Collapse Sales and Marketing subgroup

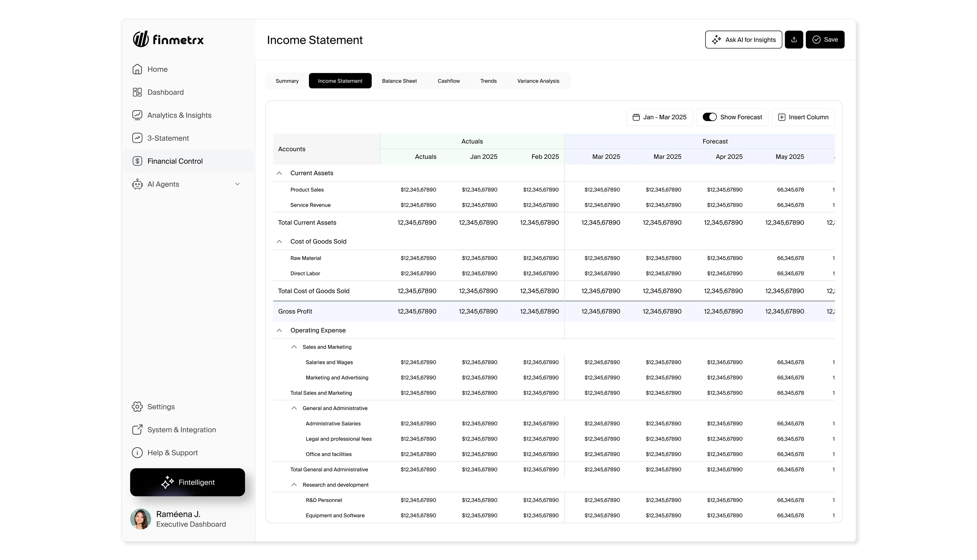point(294,347)
